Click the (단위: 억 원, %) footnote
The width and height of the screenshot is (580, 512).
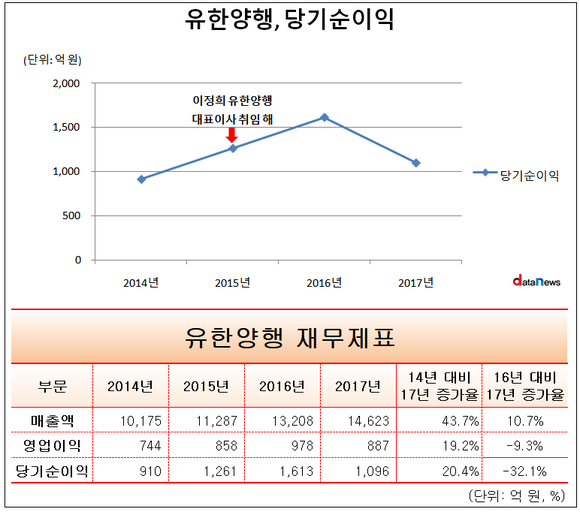click(517, 495)
